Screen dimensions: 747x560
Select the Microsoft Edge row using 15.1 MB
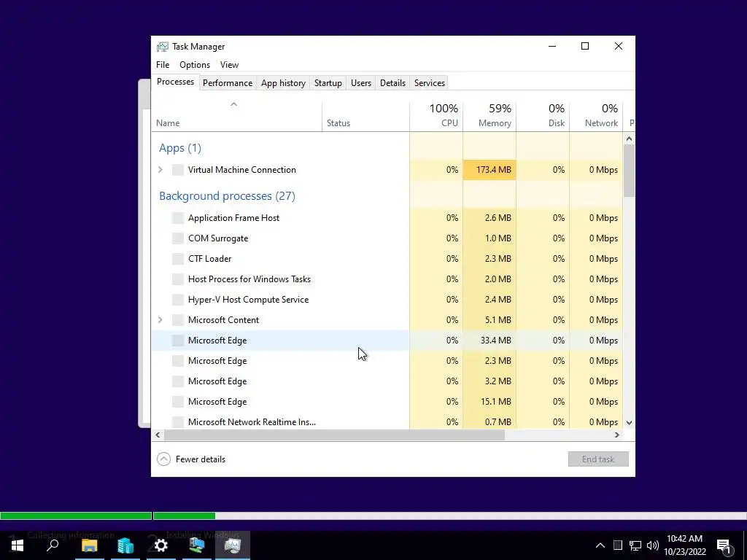coord(387,402)
